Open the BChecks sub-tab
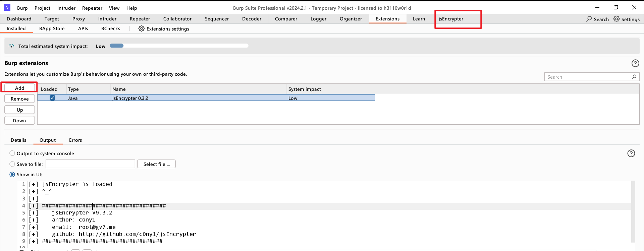 coord(111,28)
